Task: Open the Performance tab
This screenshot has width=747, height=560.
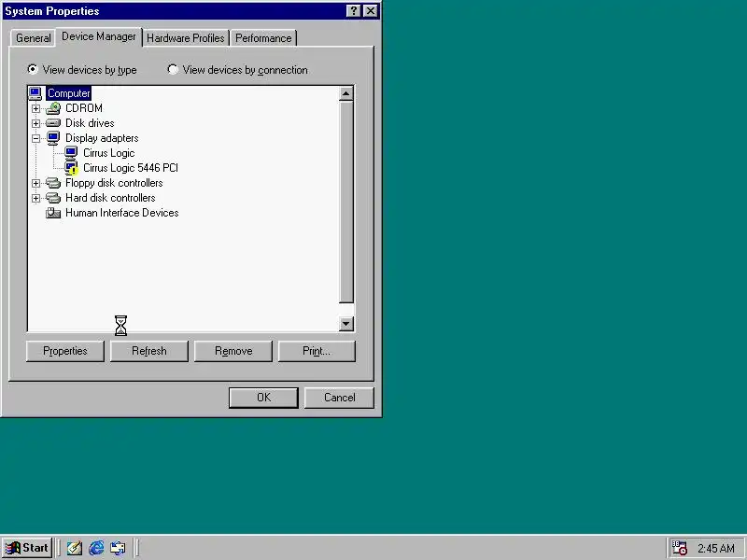Action: click(x=263, y=38)
